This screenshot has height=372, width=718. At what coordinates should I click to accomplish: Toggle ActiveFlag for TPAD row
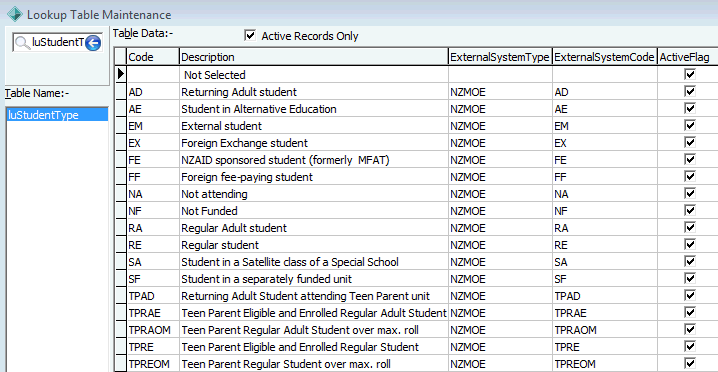690,295
